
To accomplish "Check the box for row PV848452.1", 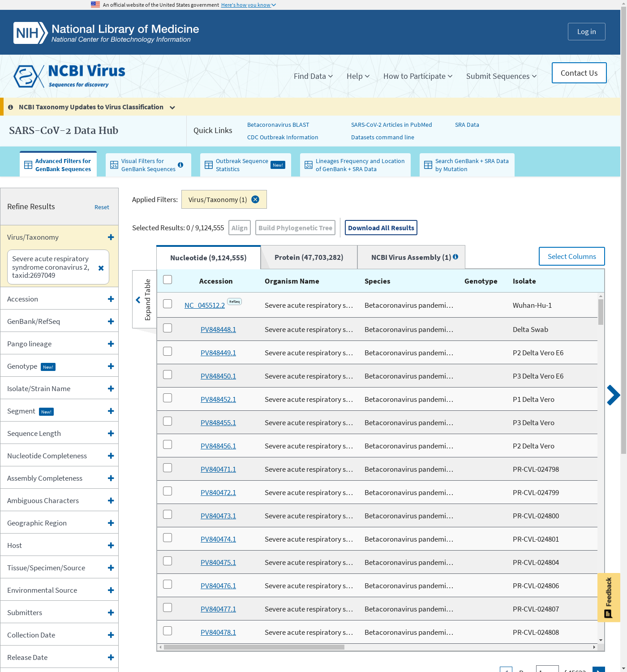I will click(167, 398).
